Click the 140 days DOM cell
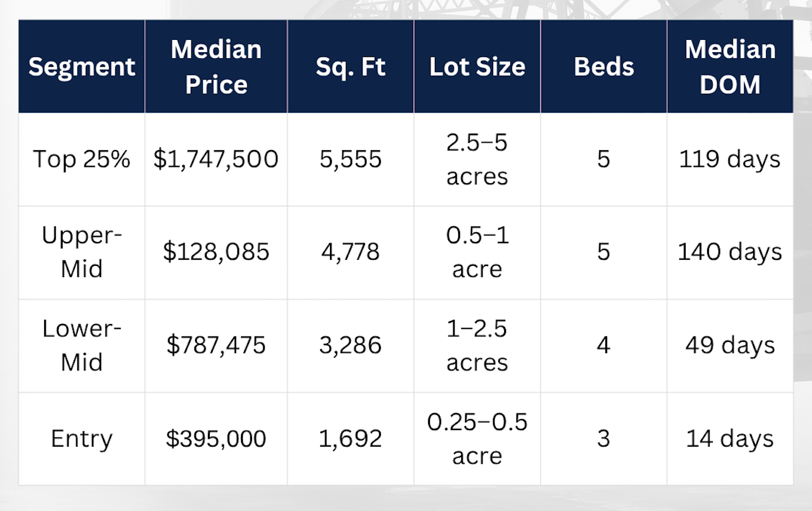Image resolution: width=812 pixels, height=511 pixels. click(x=730, y=252)
